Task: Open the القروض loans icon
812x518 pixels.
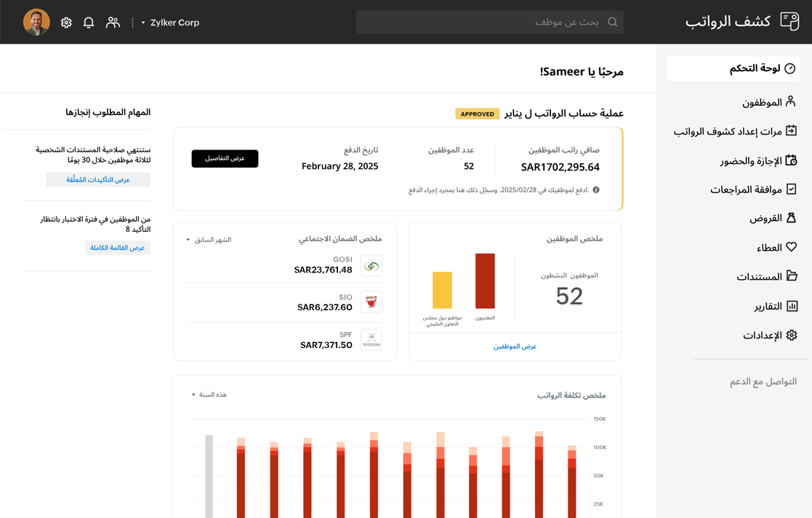Action: click(792, 216)
